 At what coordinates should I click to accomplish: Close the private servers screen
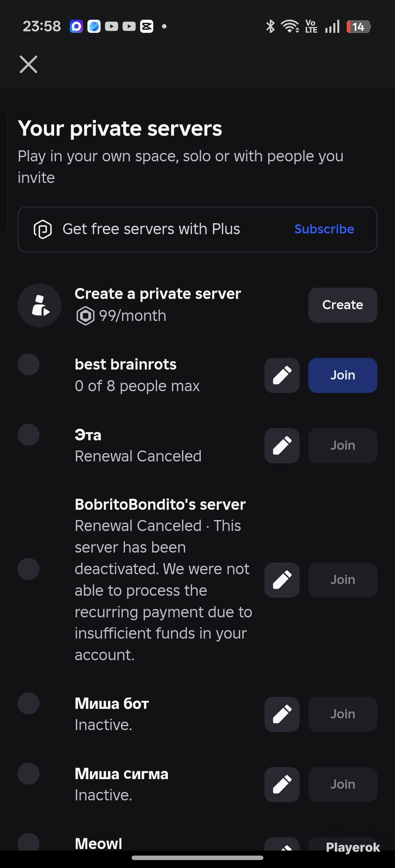pyautogui.click(x=28, y=64)
